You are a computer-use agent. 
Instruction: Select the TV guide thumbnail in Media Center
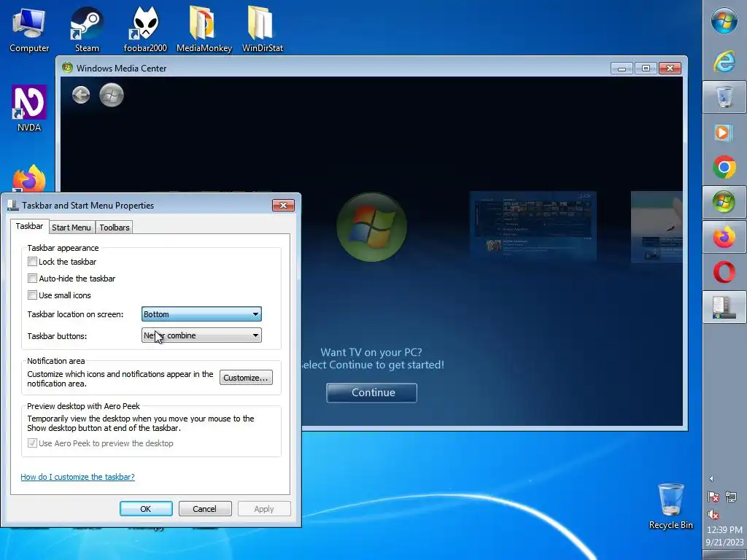[533, 227]
